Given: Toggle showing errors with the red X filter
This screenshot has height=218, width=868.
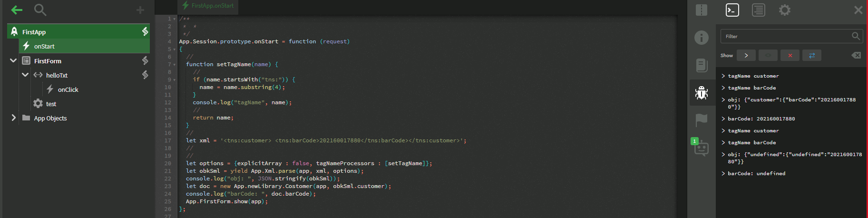Looking at the screenshot, I should [790, 56].
